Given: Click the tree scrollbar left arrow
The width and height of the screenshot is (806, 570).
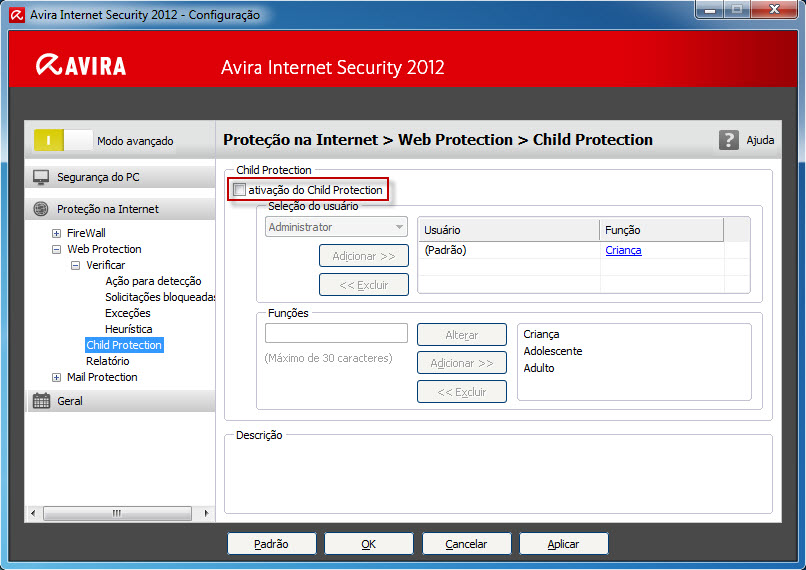Looking at the screenshot, I should click(x=33, y=513).
